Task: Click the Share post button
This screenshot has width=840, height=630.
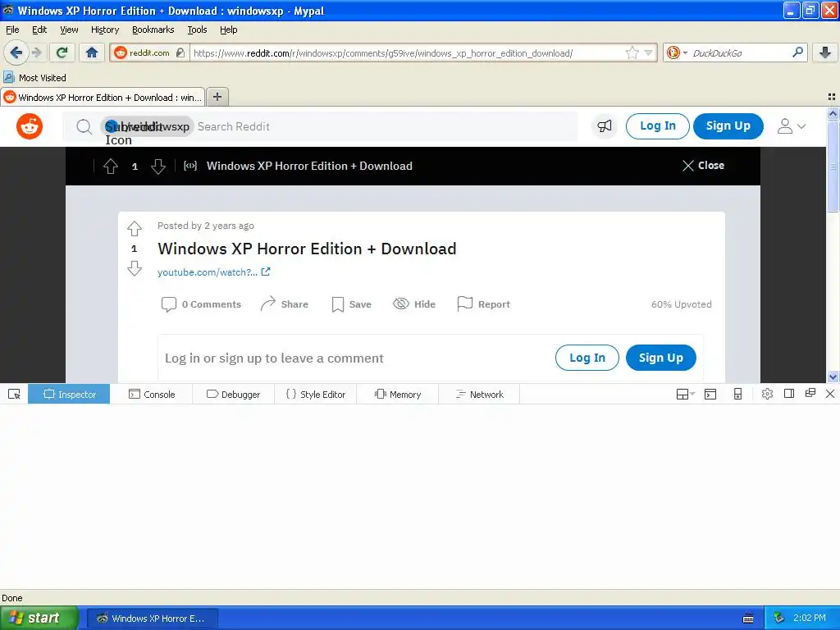Action: coord(284,304)
